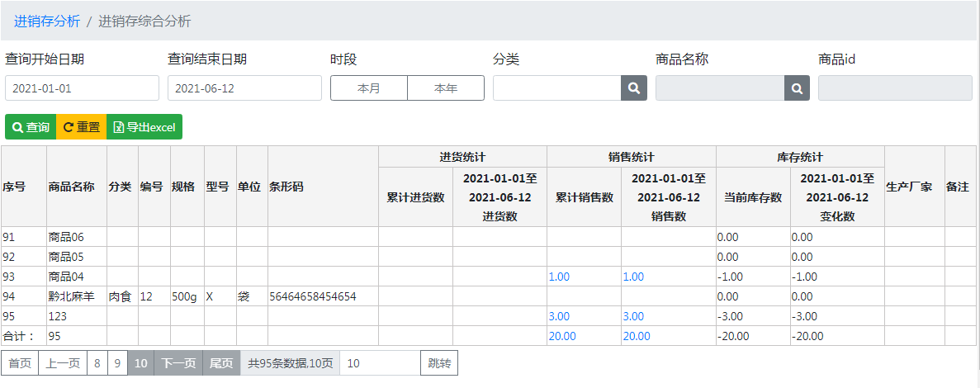This screenshot has width=980, height=388.
Task: Open 商品04 cumulative sales 1.00 link
Action: [x=559, y=277]
